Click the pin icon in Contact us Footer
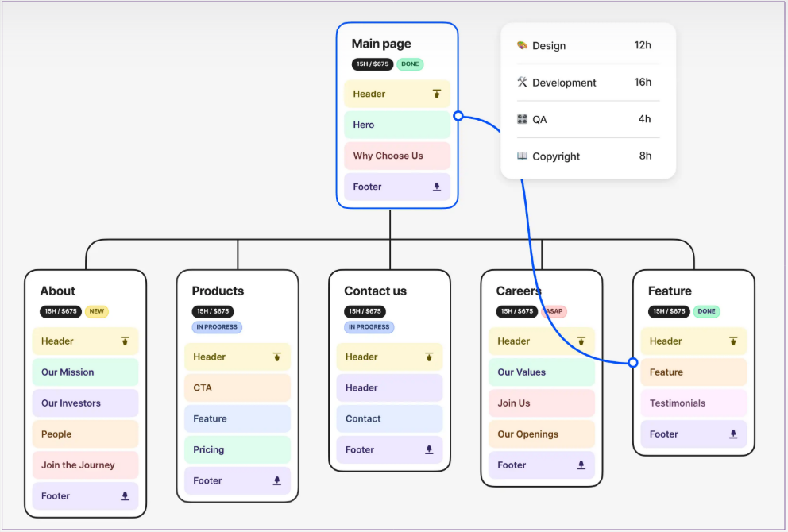The height and width of the screenshot is (532, 788). (x=429, y=449)
